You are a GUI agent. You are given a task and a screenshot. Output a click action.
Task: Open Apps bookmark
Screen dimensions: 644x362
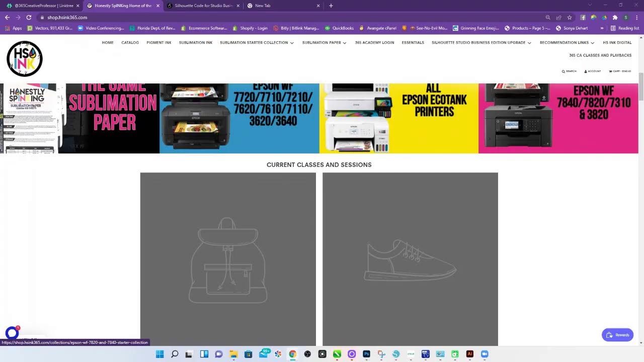coord(14,28)
